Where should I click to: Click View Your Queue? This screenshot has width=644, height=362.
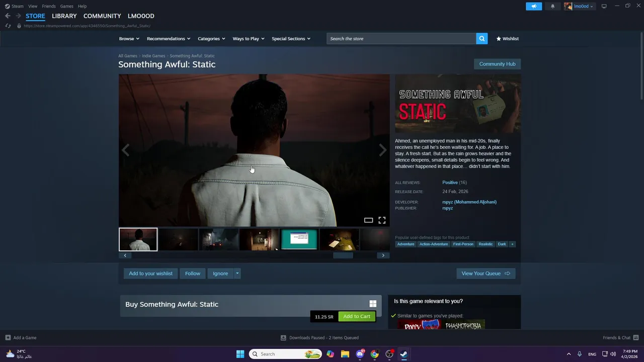486,274
